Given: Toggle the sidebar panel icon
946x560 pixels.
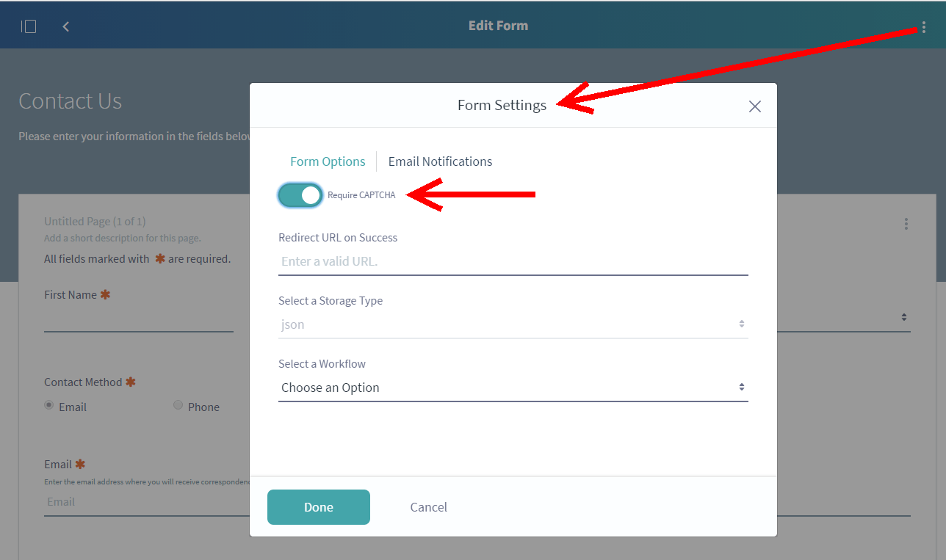Looking at the screenshot, I should [29, 26].
